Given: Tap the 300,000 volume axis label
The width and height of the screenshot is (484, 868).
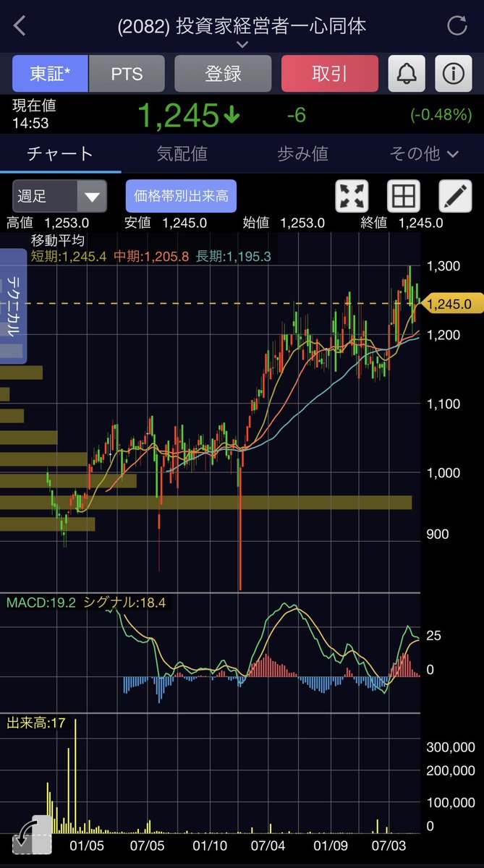Looking at the screenshot, I should [450, 747].
